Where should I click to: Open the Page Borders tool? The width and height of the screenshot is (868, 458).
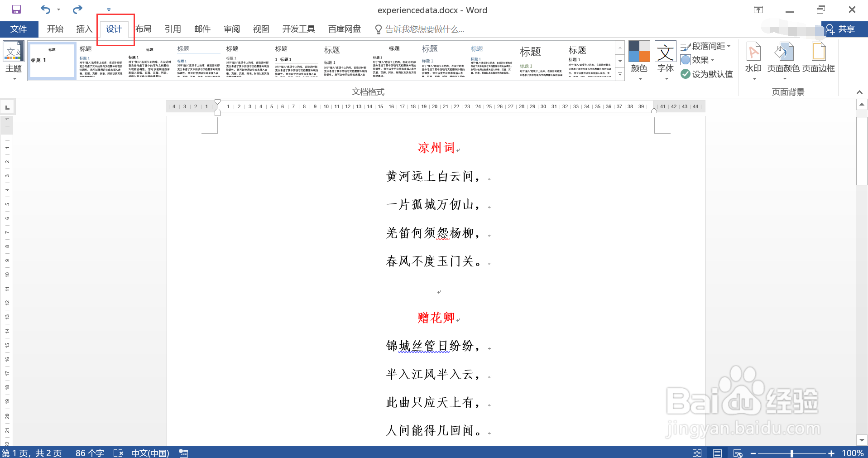pyautogui.click(x=819, y=59)
